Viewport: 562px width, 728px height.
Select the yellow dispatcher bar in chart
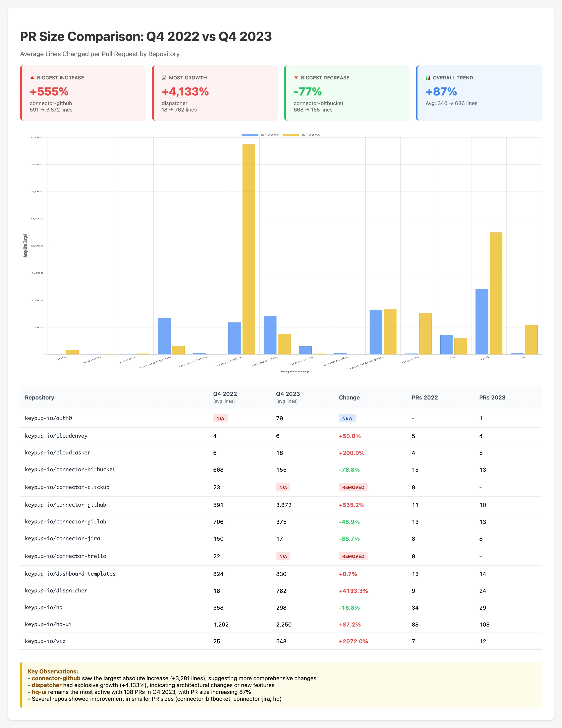click(425, 334)
